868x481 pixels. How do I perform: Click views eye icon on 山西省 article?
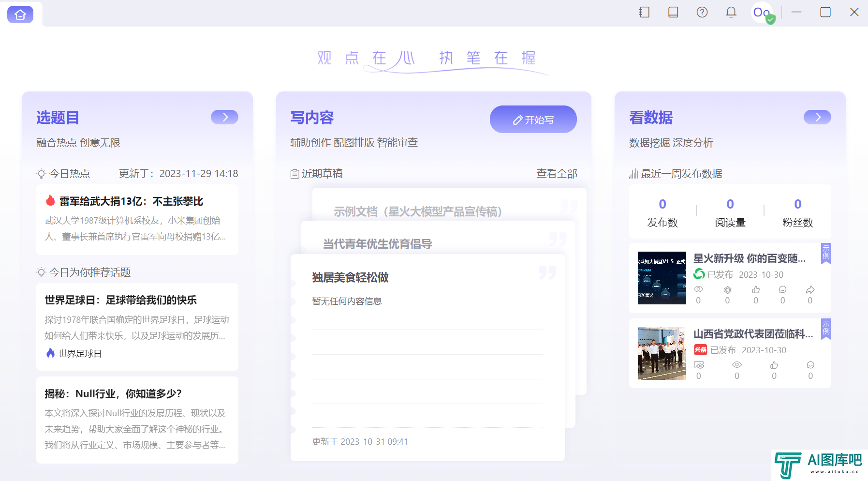(736, 365)
